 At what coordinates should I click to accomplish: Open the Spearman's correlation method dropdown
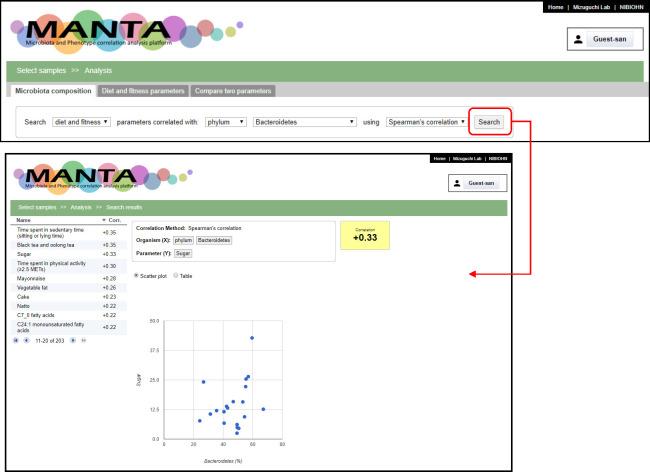pyautogui.click(x=427, y=122)
